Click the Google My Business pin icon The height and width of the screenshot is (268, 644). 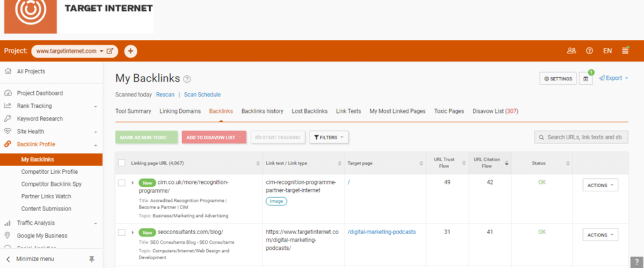8,235
